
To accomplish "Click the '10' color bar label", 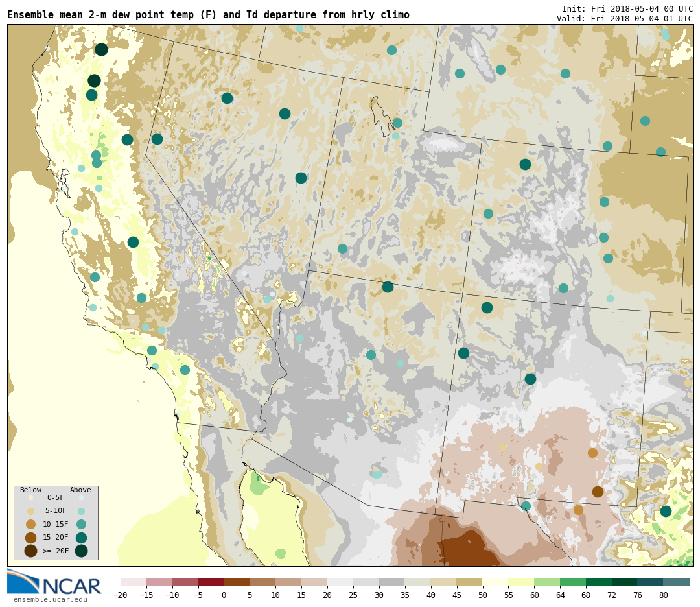I will (275, 595).
